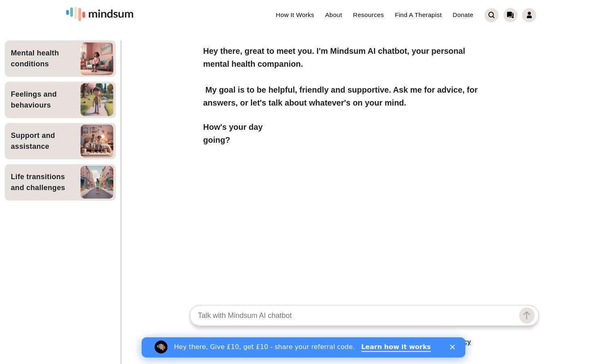Click the Mental health conditions thumbnail image
The image size is (607, 364).
coord(97,59)
